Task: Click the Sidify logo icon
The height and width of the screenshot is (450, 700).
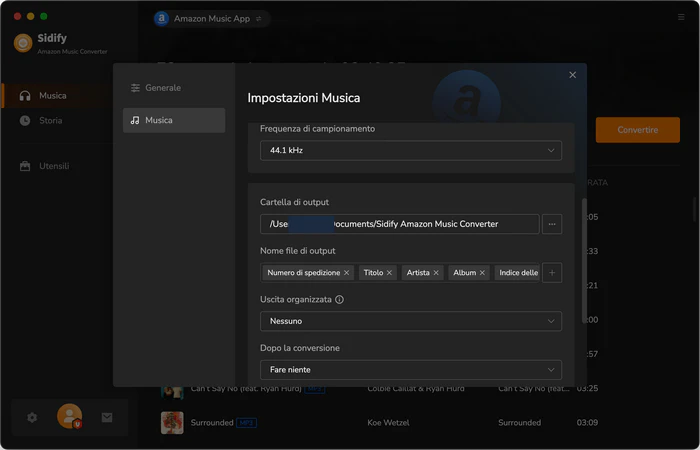Action: click(x=23, y=43)
